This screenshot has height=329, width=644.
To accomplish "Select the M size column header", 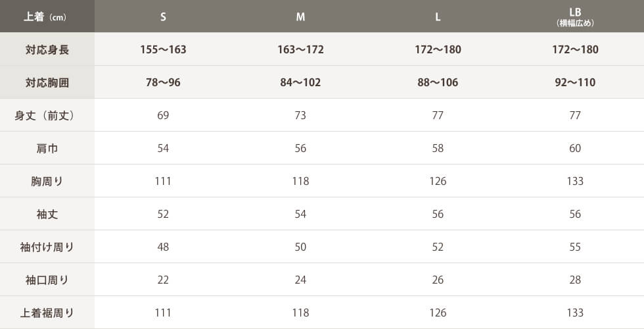I will (x=301, y=17).
